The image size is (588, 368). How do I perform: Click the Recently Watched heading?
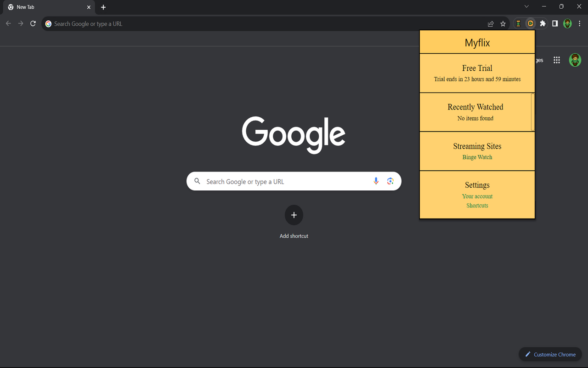[x=475, y=107]
